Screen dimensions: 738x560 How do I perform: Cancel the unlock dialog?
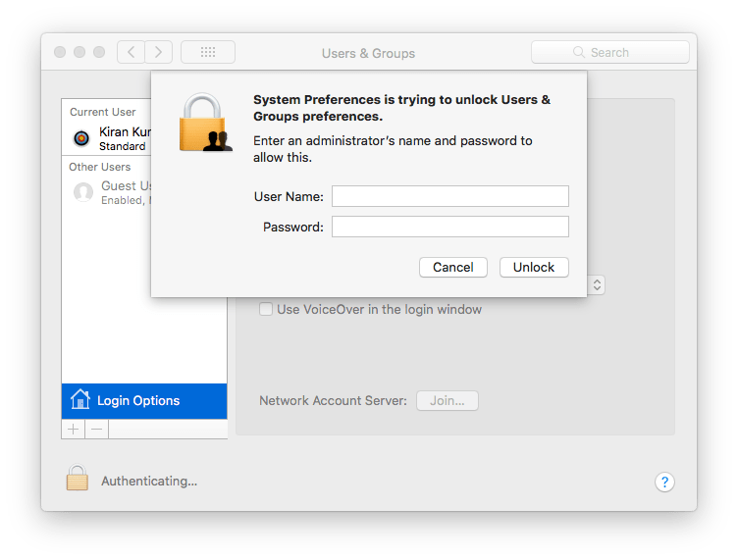point(452,267)
